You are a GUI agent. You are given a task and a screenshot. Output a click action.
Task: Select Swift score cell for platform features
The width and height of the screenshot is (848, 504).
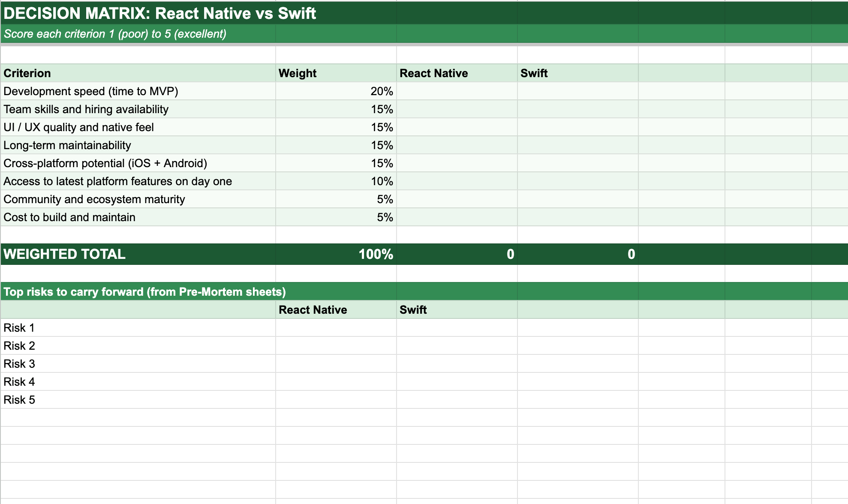(578, 181)
